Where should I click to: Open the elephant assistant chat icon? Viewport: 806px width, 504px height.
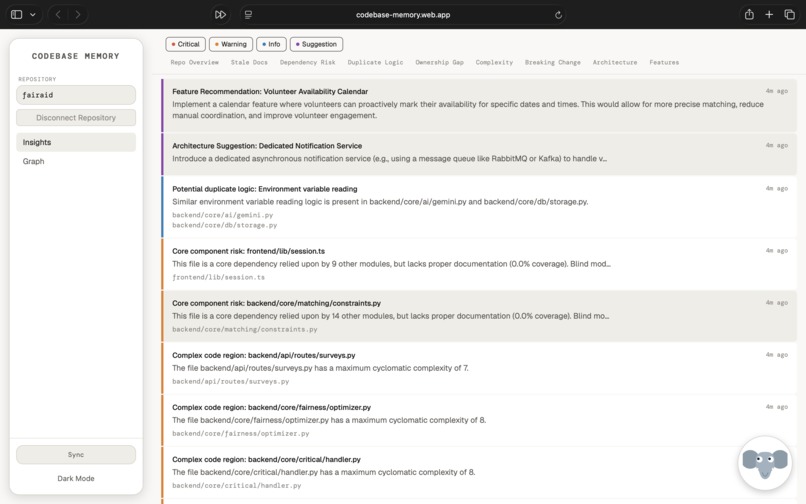tap(765, 463)
